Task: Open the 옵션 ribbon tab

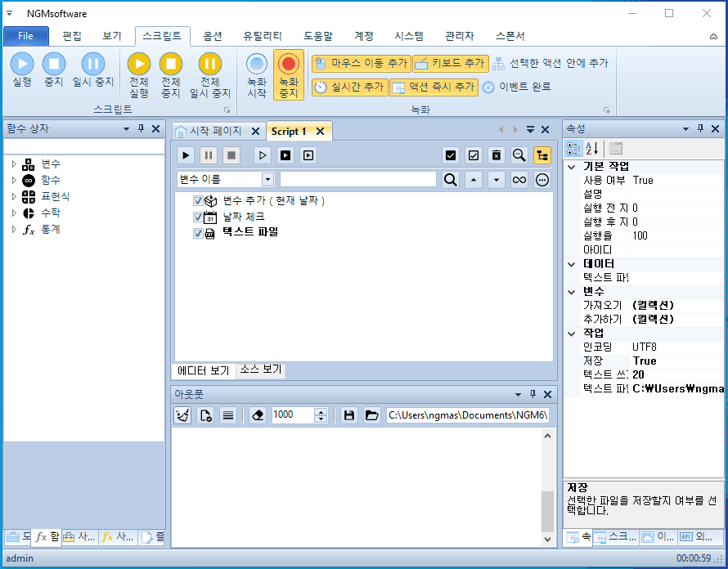Action: [x=213, y=36]
